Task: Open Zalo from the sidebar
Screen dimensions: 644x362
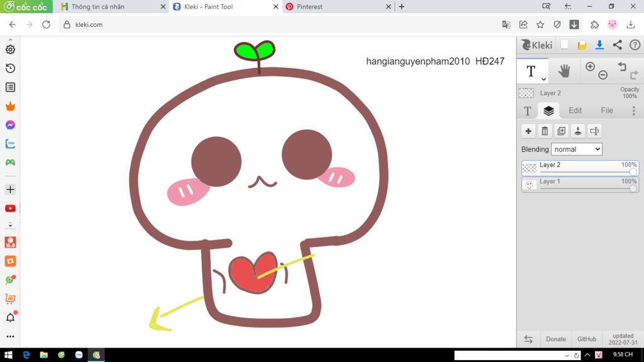Action: point(10,144)
